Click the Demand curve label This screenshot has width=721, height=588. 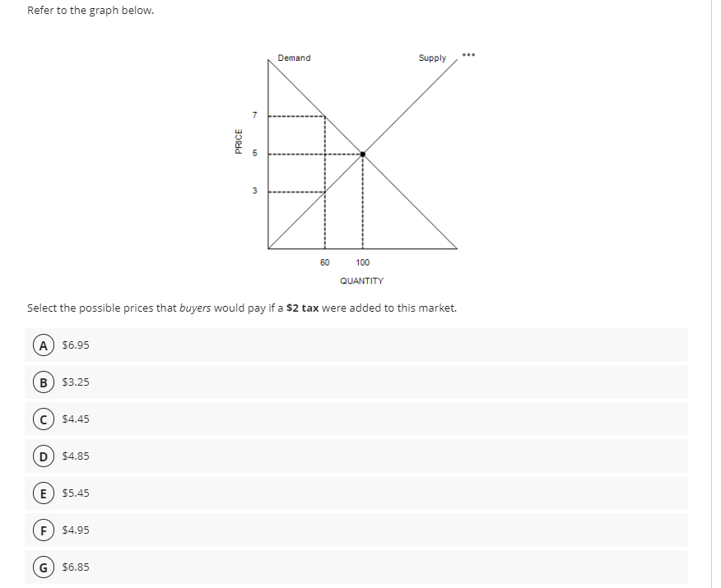(x=295, y=58)
